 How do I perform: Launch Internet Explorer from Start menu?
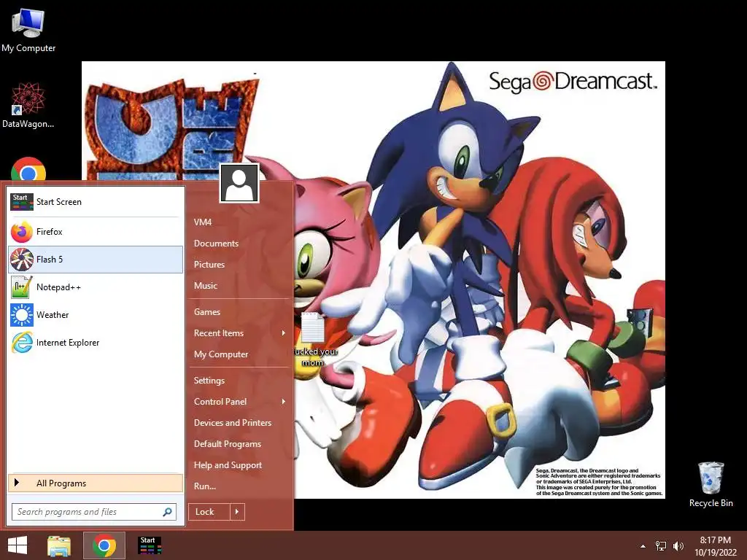[x=96, y=343]
